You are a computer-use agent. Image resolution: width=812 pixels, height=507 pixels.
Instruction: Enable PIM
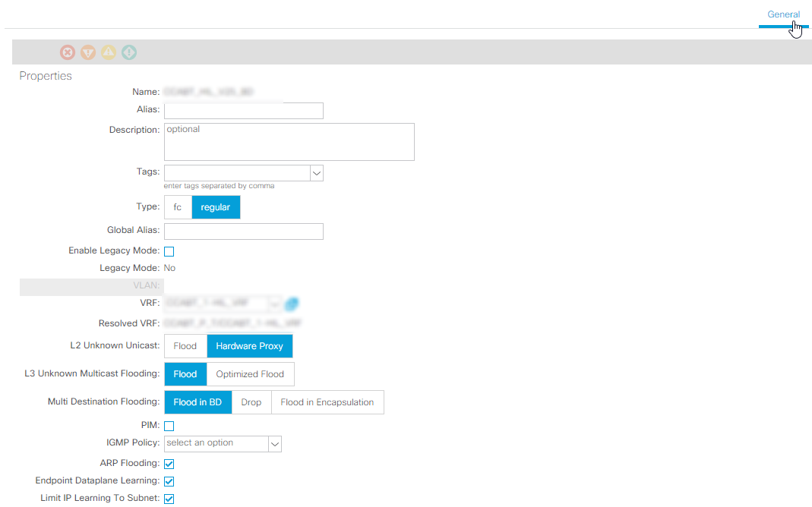pos(169,426)
